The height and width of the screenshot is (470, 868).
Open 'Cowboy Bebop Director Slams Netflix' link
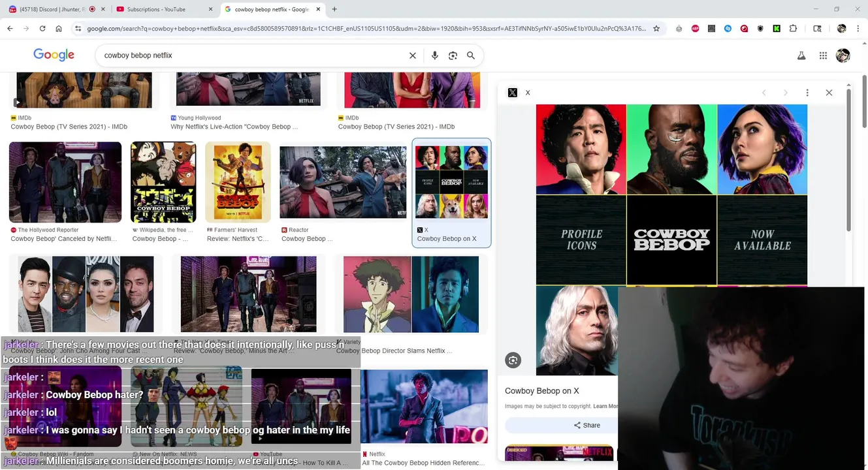point(393,351)
